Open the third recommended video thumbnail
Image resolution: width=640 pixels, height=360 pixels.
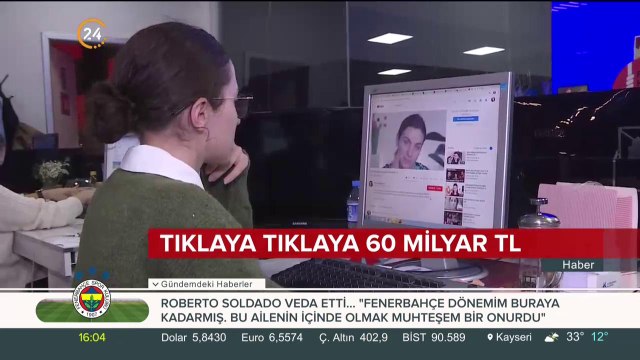pyautogui.click(x=455, y=190)
